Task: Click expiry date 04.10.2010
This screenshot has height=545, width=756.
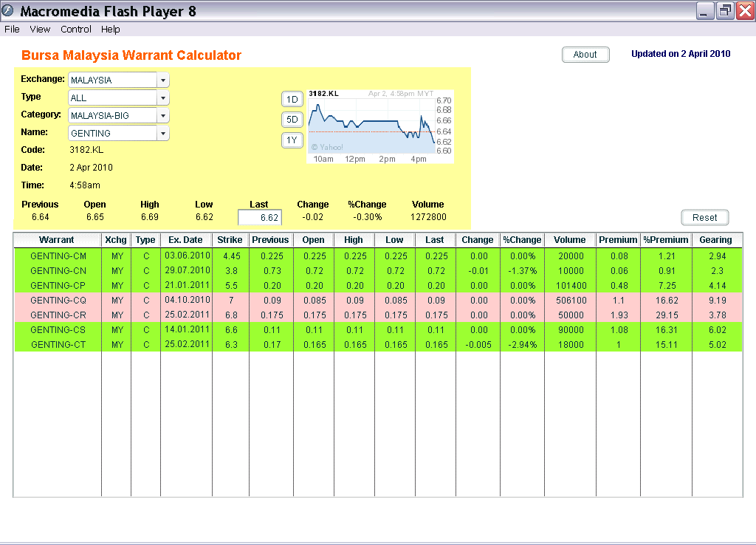Action: click(x=187, y=300)
